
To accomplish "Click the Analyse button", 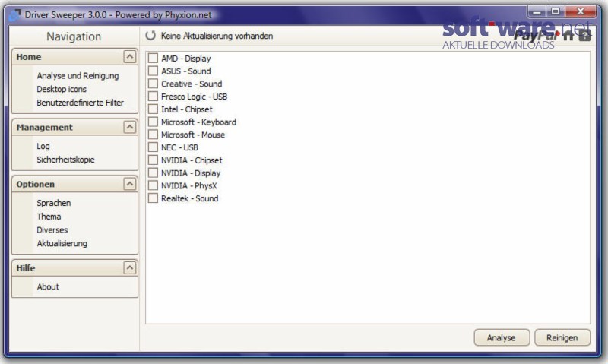I will [x=502, y=337].
